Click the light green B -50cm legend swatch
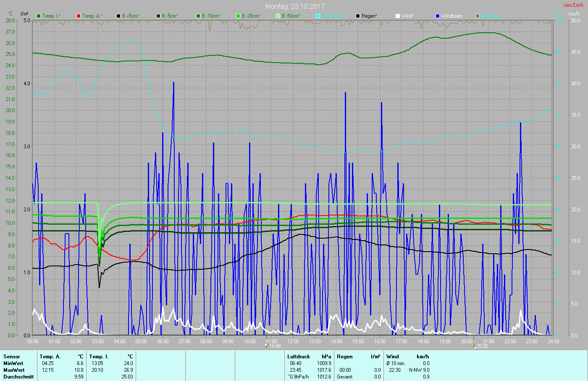This screenshot has height=381, width=588. pos(278,16)
